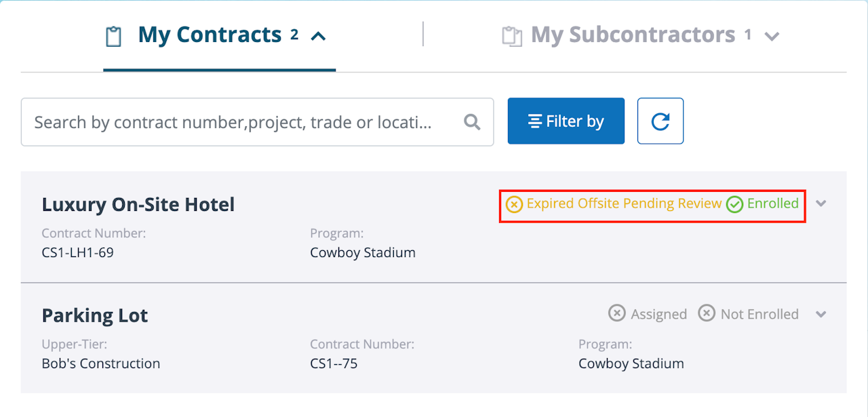This screenshot has width=868, height=417.
Task: Click the filter lines icon in Filter by
Action: [535, 121]
